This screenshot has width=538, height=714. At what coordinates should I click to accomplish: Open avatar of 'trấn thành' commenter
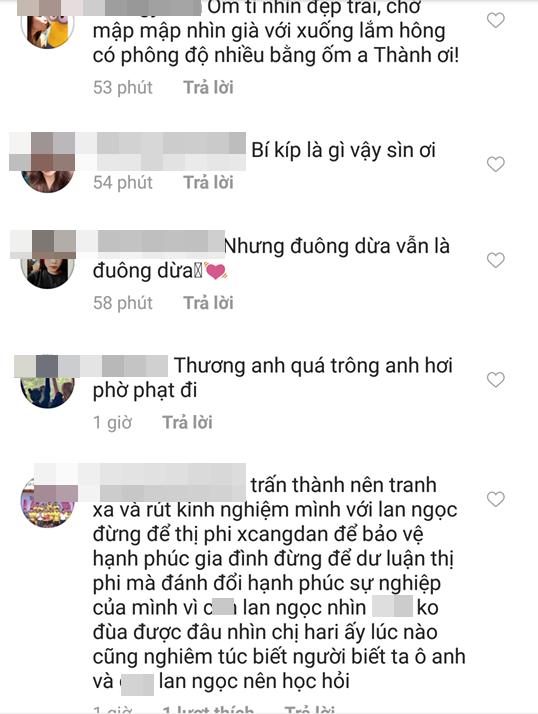pyautogui.click(x=47, y=501)
